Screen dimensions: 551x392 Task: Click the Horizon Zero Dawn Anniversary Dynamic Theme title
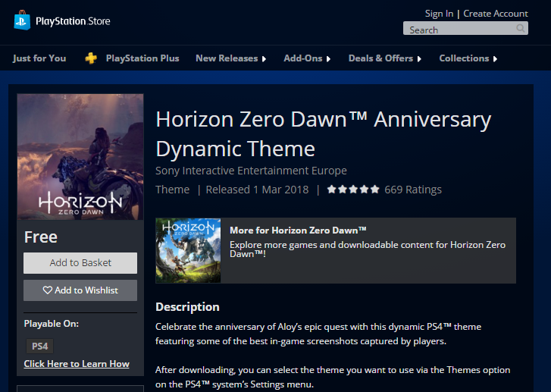pos(324,134)
